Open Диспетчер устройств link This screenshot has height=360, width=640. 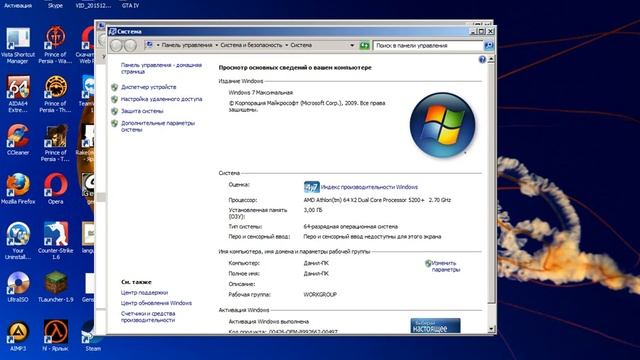pyautogui.click(x=149, y=87)
